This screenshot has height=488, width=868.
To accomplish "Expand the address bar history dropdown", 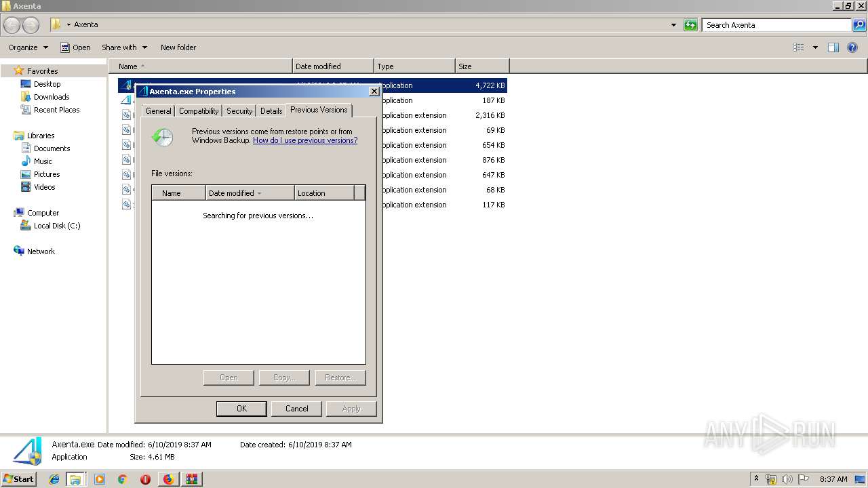I will (x=673, y=25).
